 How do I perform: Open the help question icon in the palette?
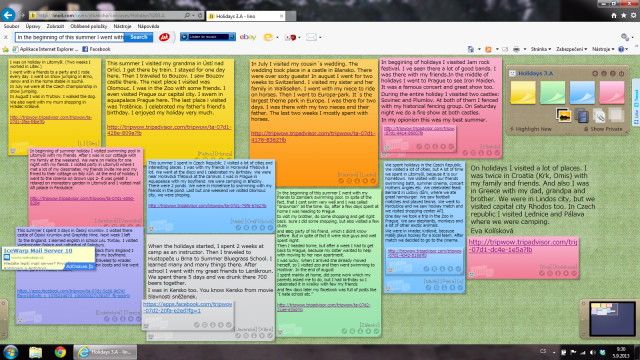pos(613,73)
